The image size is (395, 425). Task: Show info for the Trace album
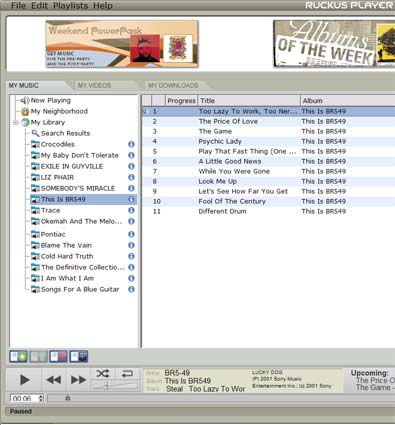pyautogui.click(x=131, y=210)
